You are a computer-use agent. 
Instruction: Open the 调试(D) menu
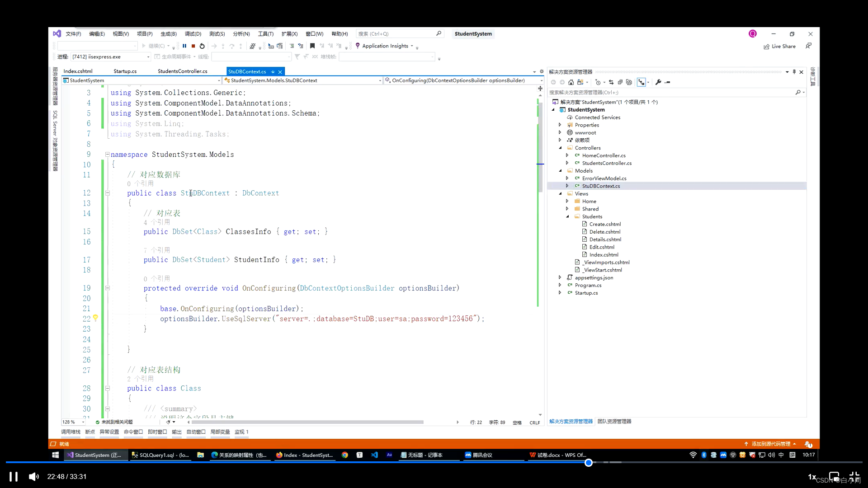tap(193, 34)
